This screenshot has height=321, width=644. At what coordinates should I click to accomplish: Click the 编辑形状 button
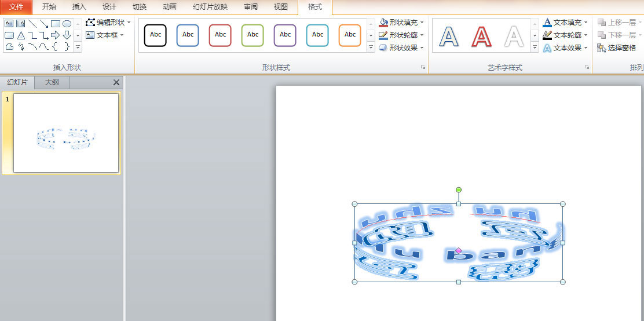(108, 23)
